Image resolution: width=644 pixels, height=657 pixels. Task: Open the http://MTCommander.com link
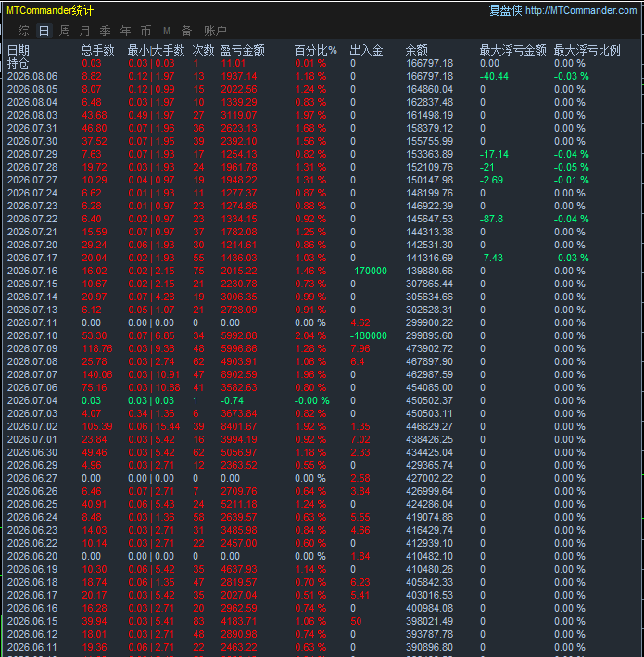coord(581,10)
